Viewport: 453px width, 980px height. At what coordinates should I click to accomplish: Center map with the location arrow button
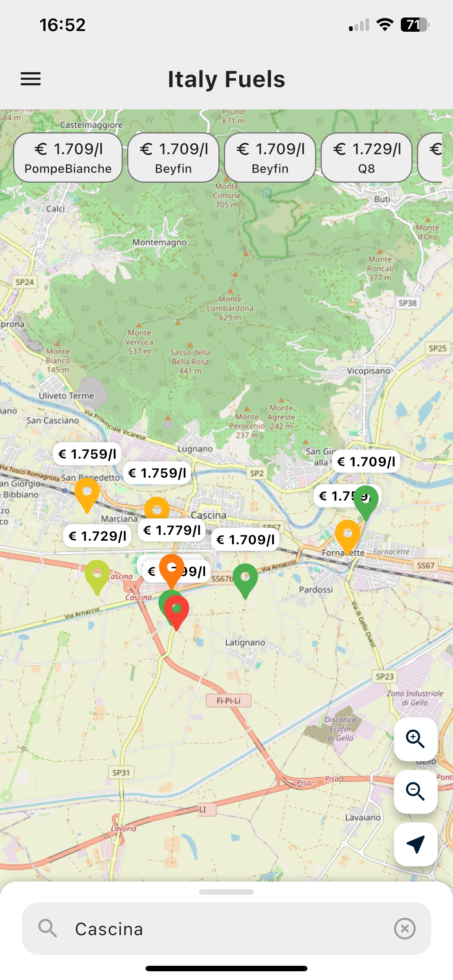415,844
